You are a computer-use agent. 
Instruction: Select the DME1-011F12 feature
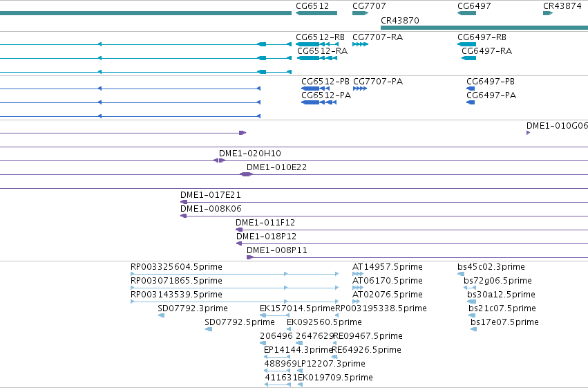pos(265,223)
